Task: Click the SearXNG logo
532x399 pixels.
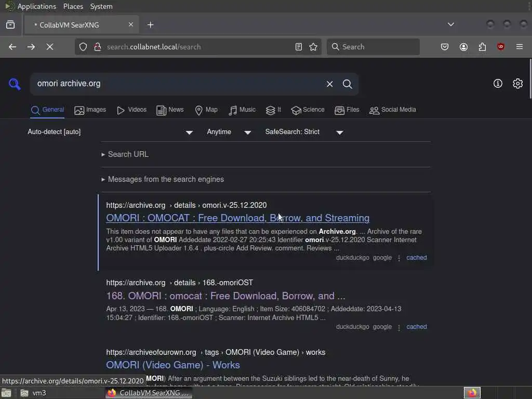Action: point(15,84)
